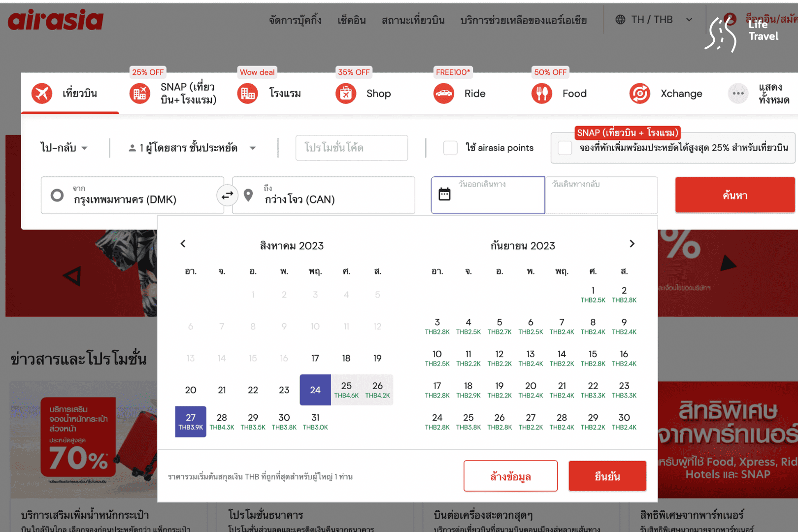Open the เช็คอิน menu item

[352, 20]
